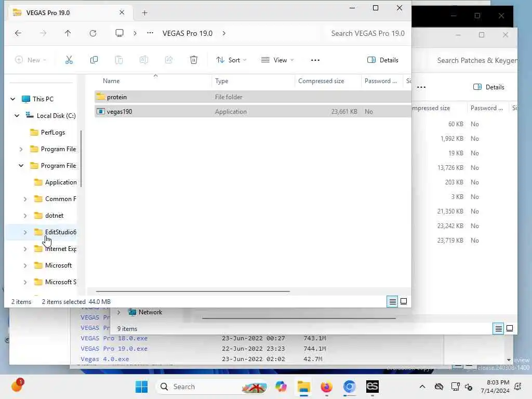Click the 23,719 KB row in back window
The image size is (532, 399).
point(465,241)
